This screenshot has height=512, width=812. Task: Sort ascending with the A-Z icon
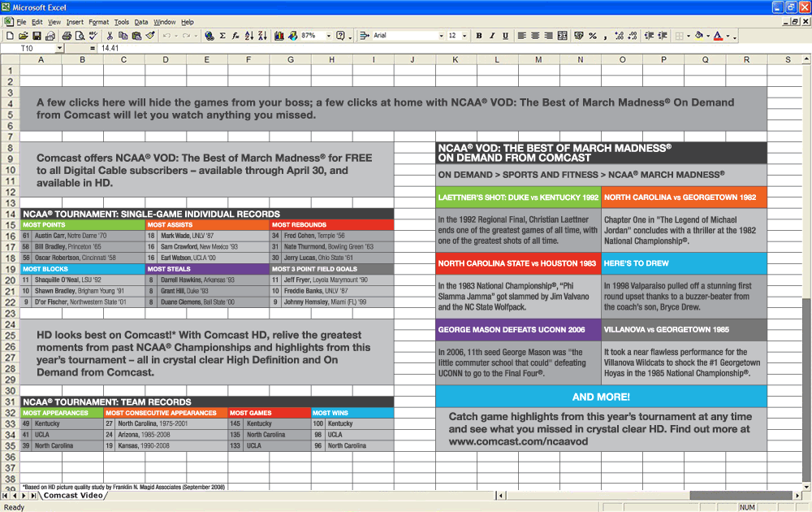click(x=249, y=36)
